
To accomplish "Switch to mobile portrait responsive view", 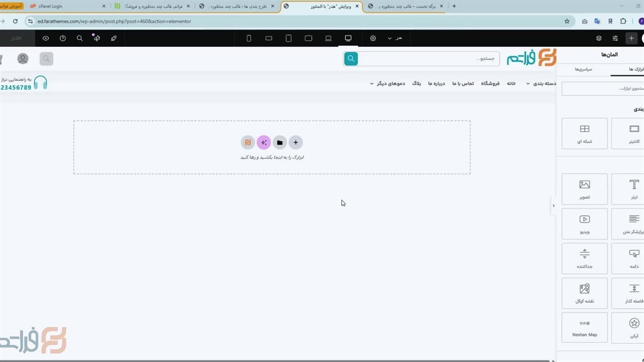I will click(x=249, y=38).
